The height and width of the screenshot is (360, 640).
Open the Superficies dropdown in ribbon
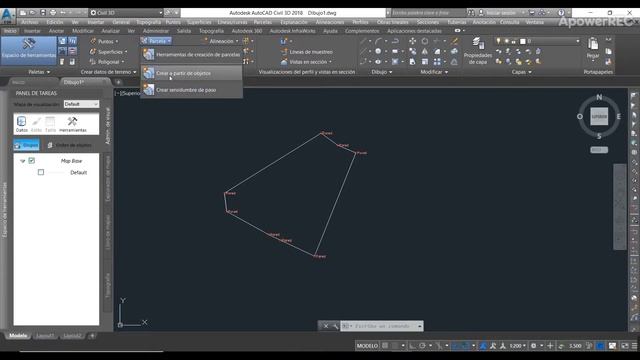[x=109, y=52]
